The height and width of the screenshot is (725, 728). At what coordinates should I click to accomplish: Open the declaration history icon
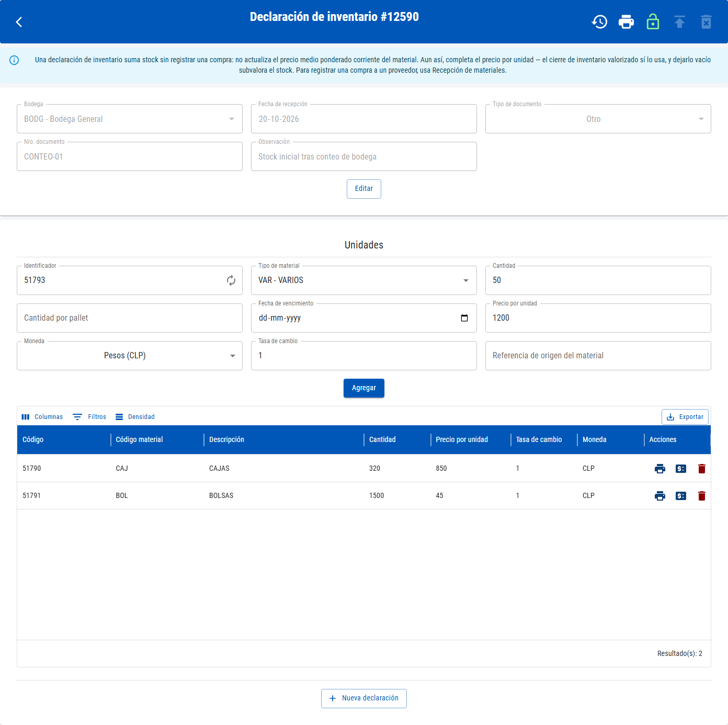[x=599, y=22]
